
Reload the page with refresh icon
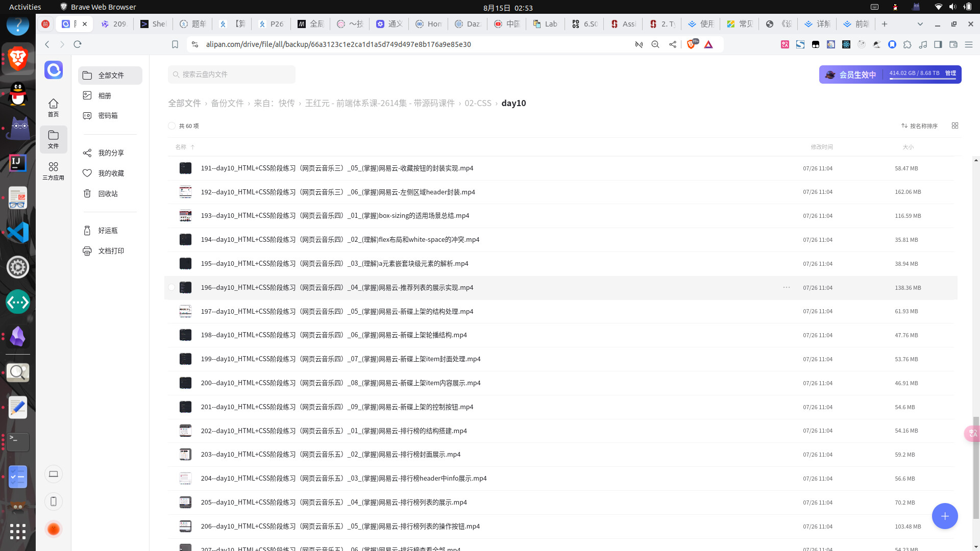(x=78, y=44)
